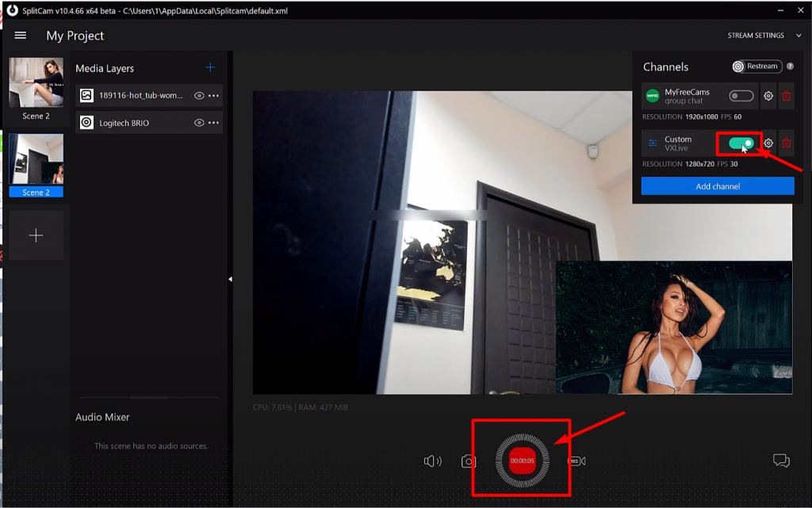The image size is (812, 508).
Task: Toggle visibility of 189116-hot_tub layer
Action: (199, 95)
